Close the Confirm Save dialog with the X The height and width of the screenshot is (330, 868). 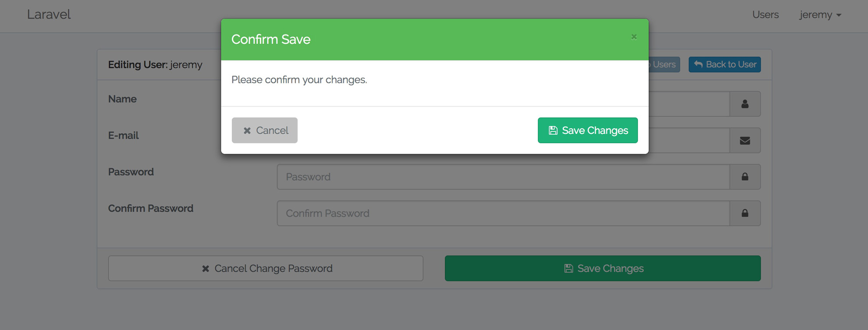coord(633,37)
